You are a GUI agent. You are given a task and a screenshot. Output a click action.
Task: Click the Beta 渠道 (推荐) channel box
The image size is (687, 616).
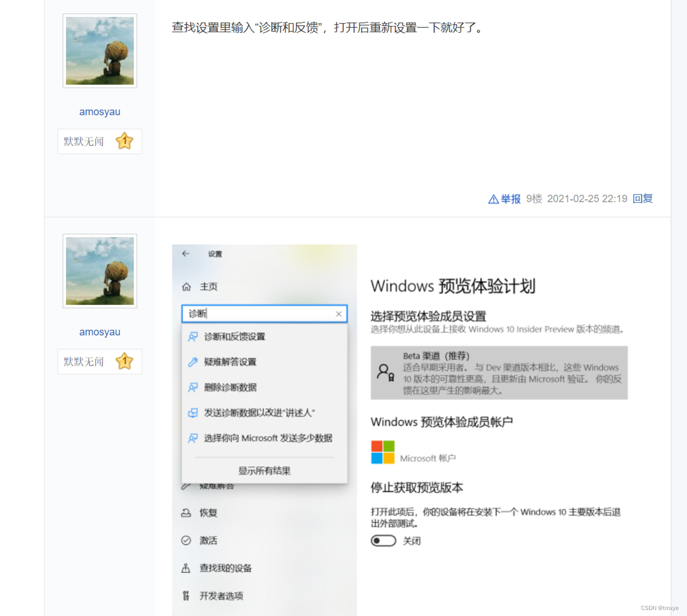[499, 373]
